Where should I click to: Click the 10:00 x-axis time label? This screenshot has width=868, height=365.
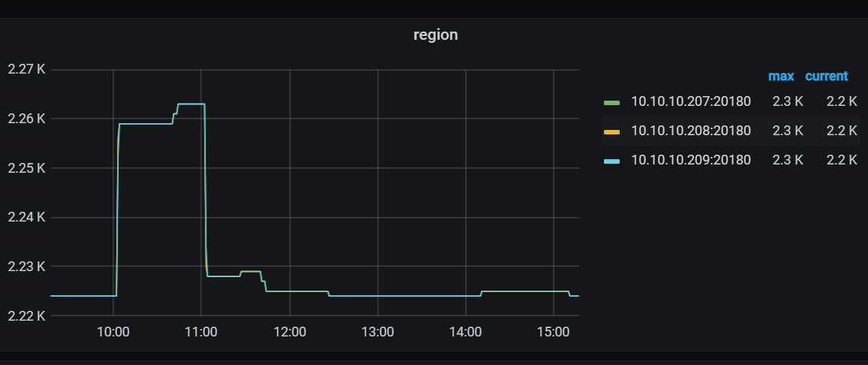[x=113, y=332]
